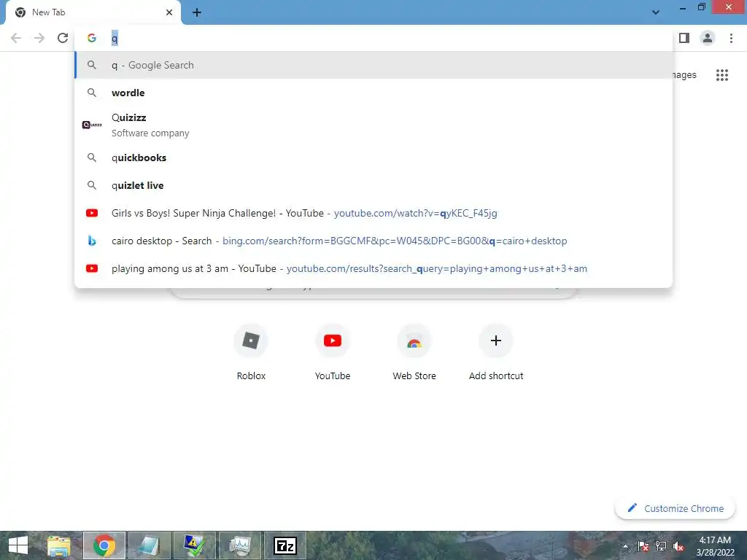Open File Explorer from the taskbar

59,545
